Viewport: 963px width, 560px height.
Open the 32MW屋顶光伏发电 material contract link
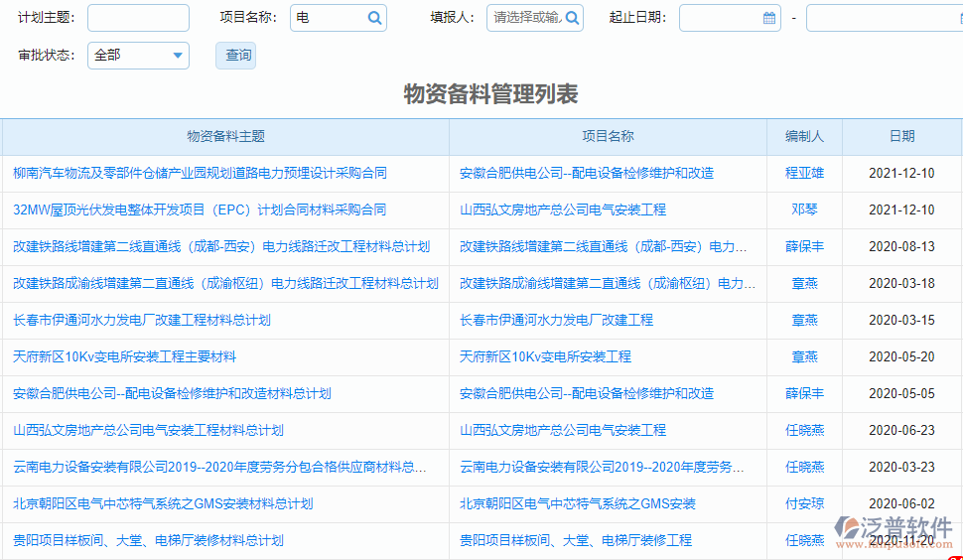(200, 210)
